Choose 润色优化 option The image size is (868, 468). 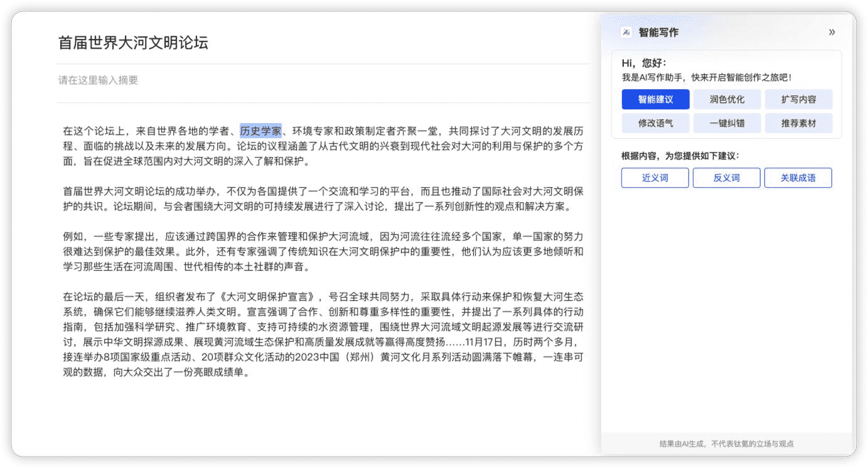727,99
